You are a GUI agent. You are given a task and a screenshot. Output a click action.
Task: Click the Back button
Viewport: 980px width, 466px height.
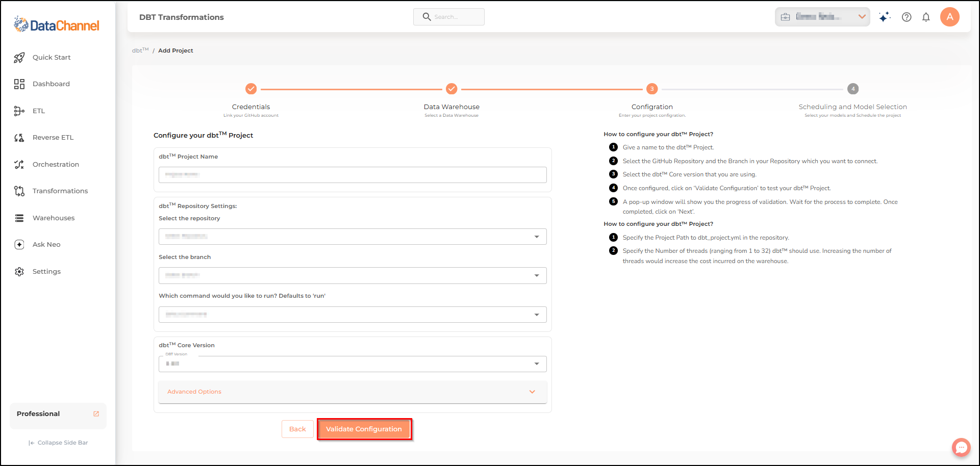(297, 429)
